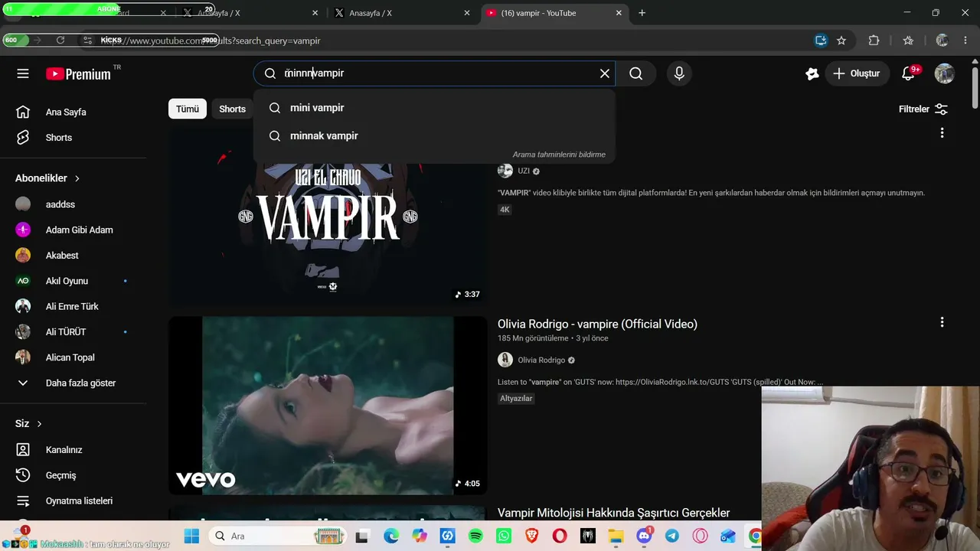Open Microsoft Edge from the taskbar
The image size is (980, 551).
[x=391, y=536]
